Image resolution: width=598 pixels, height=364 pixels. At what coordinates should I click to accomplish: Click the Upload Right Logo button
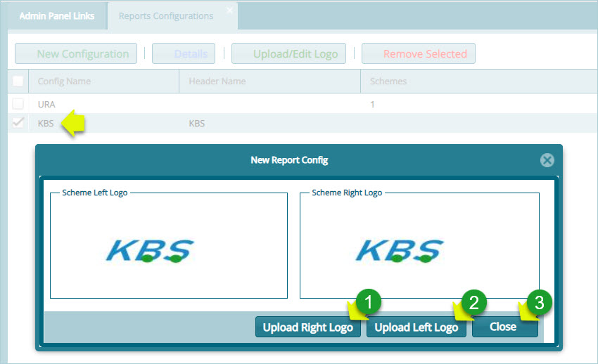(x=307, y=327)
